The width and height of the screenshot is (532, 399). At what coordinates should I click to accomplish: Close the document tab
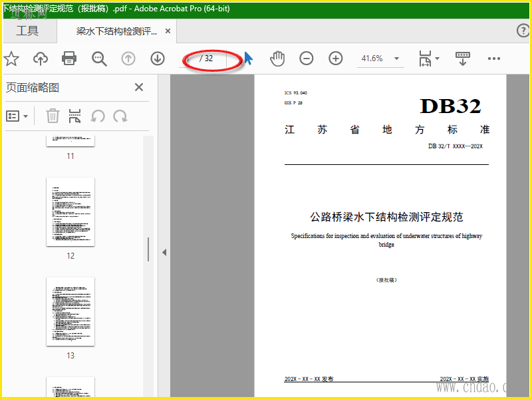(168, 31)
